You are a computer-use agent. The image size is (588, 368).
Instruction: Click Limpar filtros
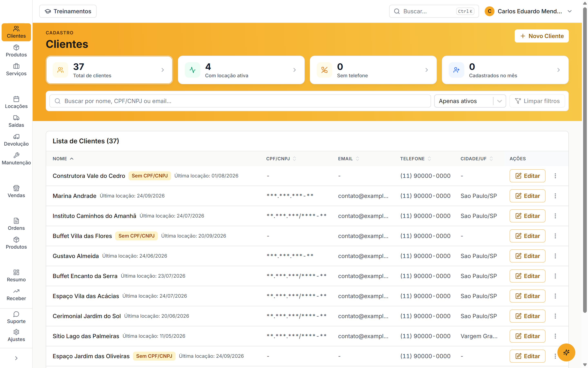[537, 101]
